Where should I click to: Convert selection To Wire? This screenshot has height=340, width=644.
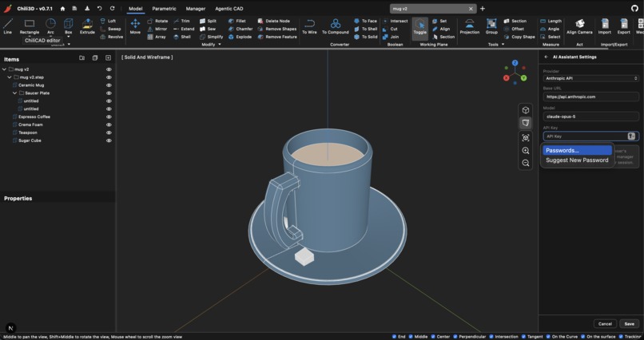tap(309, 26)
